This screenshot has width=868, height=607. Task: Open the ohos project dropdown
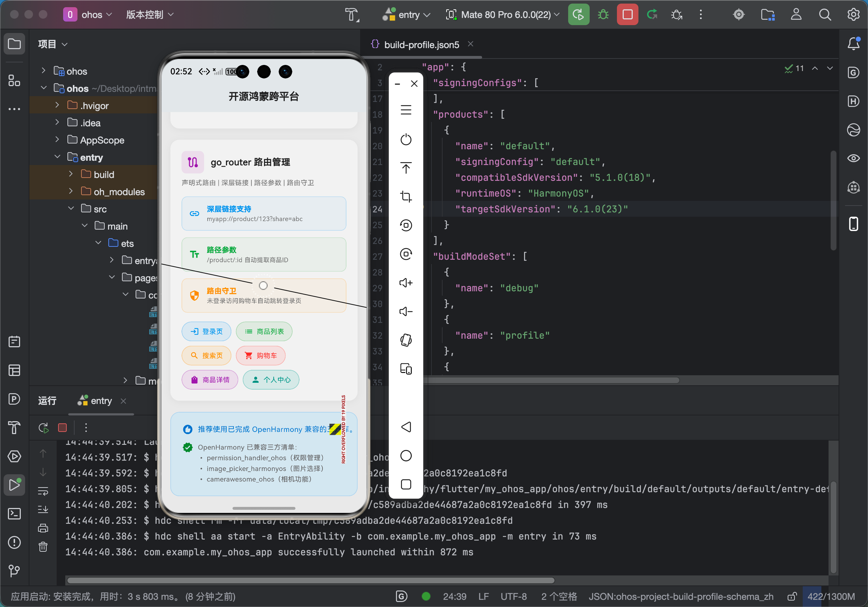pyautogui.click(x=87, y=15)
